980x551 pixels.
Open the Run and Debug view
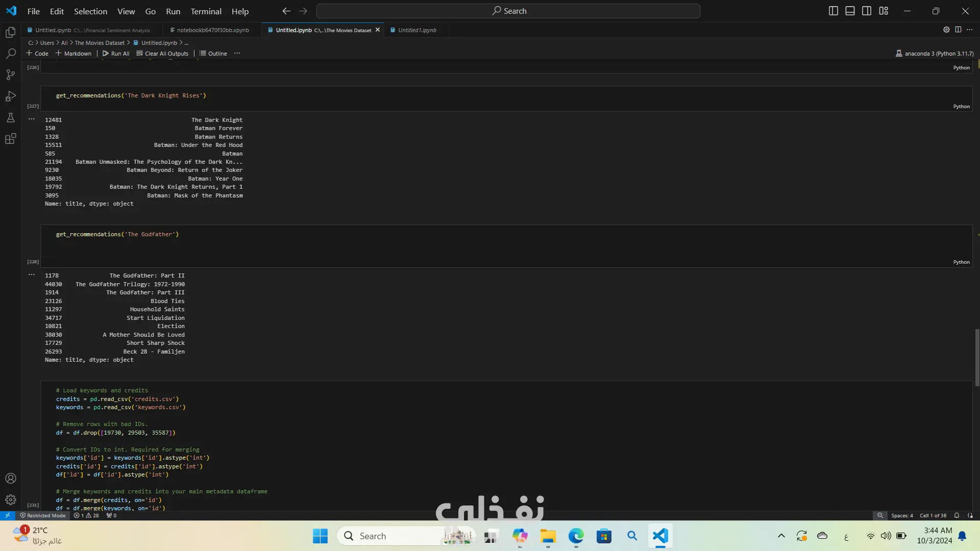tap(11, 96)
